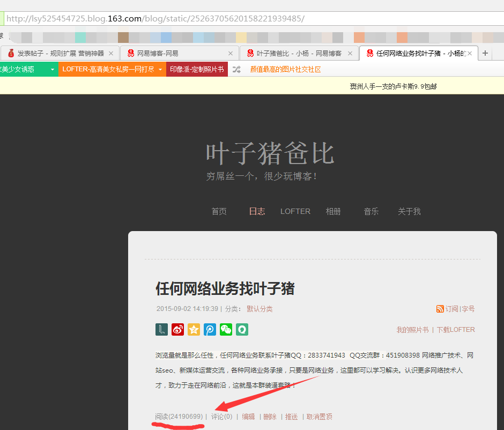Click the blue P share icon

point(210,329)
